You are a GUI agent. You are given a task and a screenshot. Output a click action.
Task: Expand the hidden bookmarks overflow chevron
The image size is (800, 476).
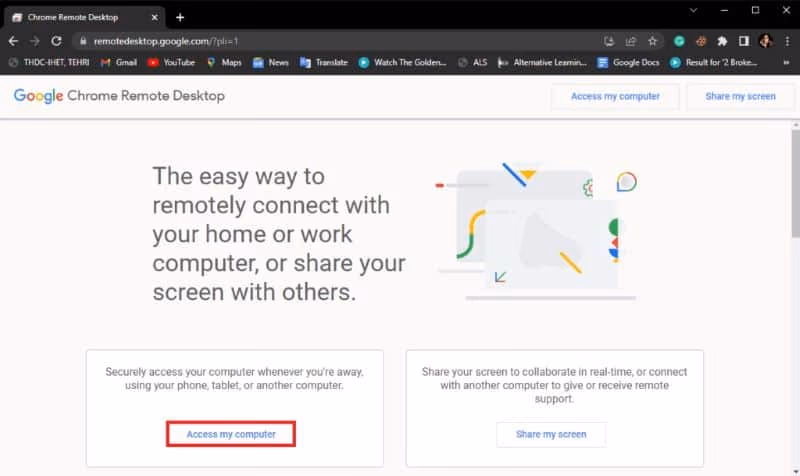point(786,62)
